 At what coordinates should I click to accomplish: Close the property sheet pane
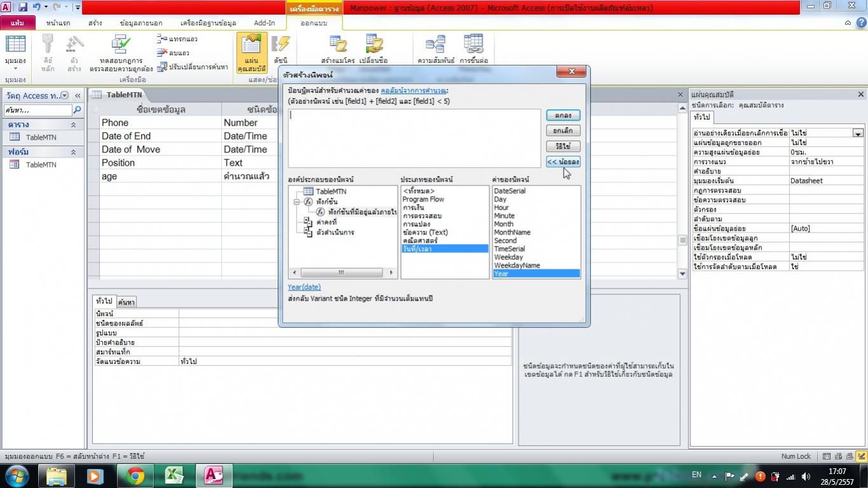pos(861,94)
